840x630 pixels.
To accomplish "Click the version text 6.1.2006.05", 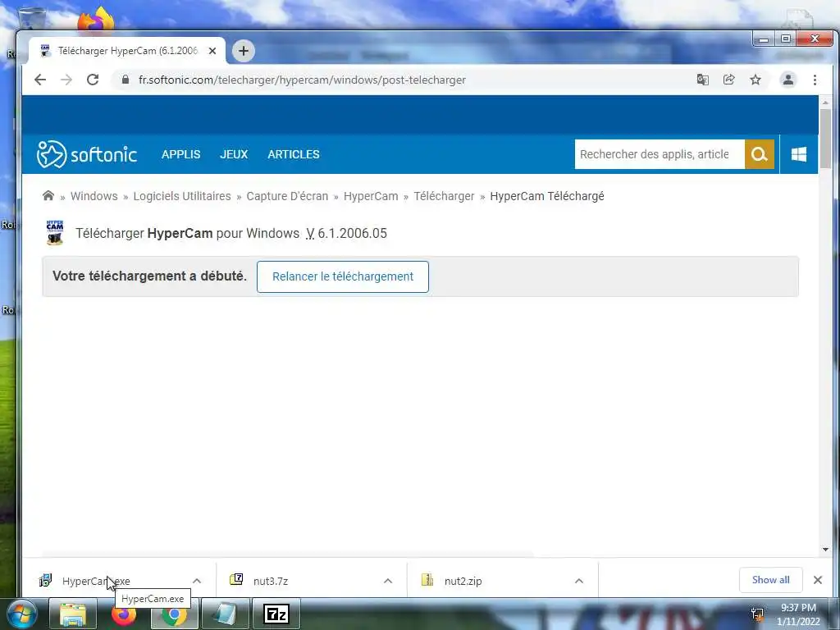I will [352, 233].
